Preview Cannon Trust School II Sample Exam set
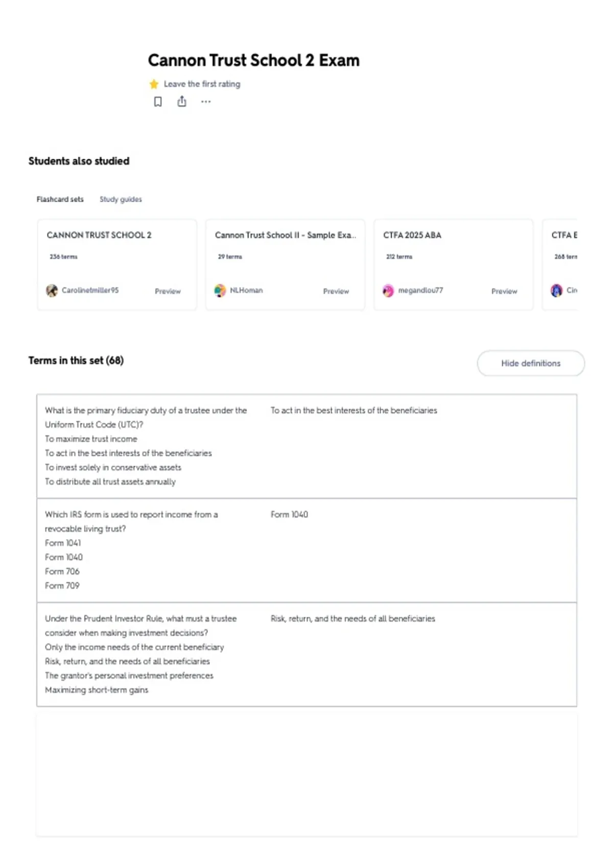 [336, 291]
